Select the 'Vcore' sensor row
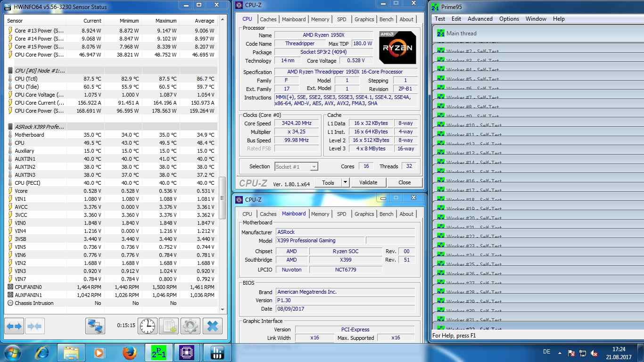 tap(111, 191)
